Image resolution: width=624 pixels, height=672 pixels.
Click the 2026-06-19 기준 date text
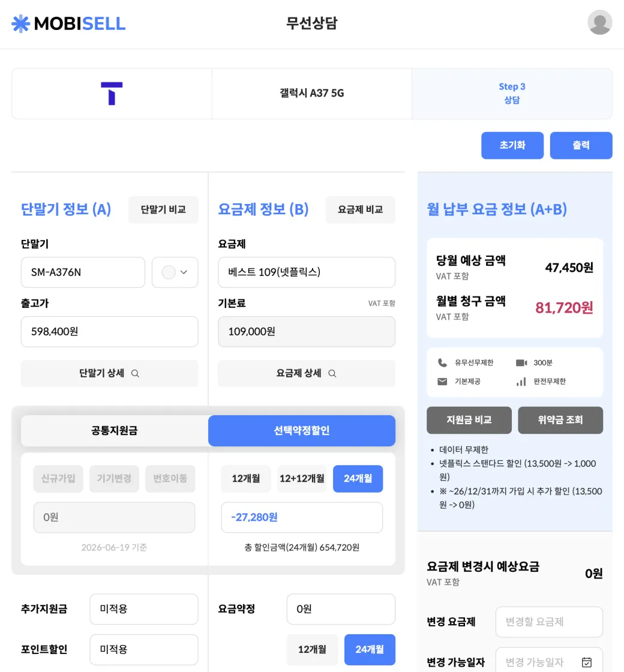tap(115, 547)
